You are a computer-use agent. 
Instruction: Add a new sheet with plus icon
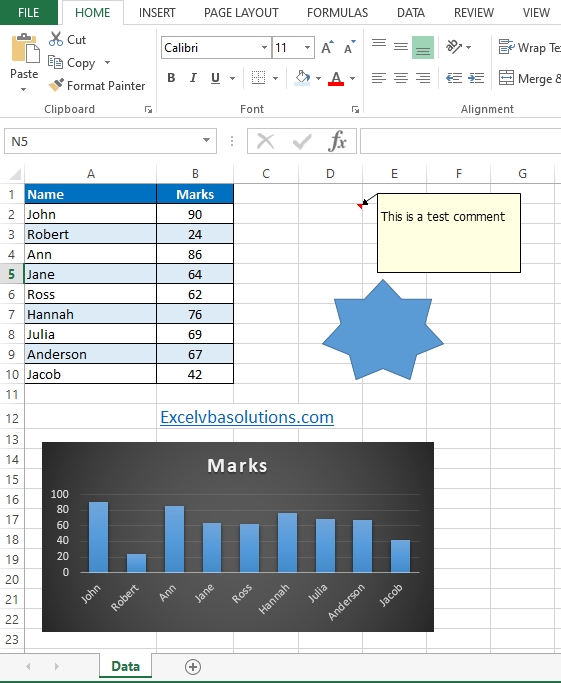click(x=193, y=667)
